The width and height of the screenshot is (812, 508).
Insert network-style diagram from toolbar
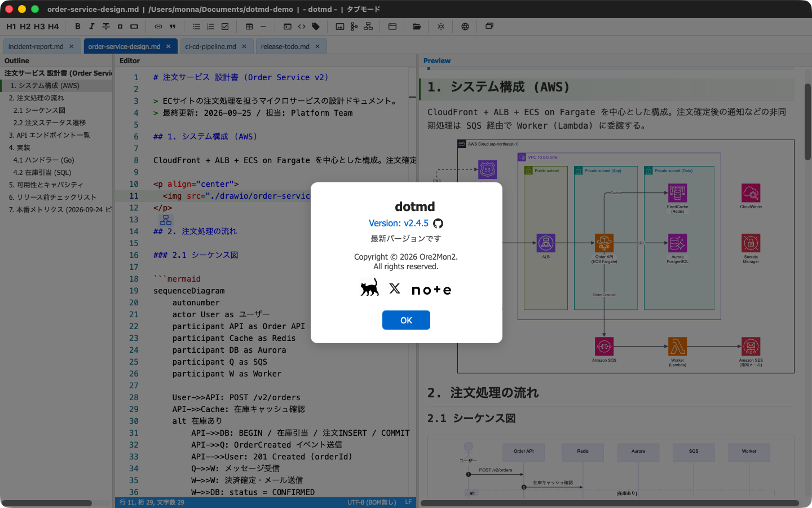368,27
